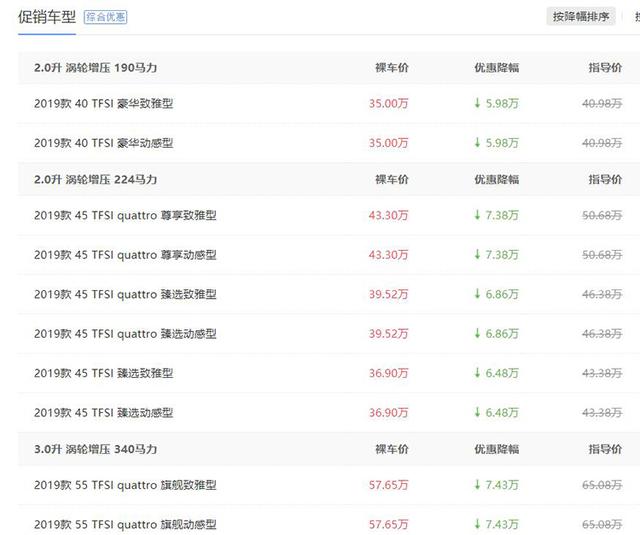Image resolution: width=640 pixels, height=535 pixels.
Task: Click 优惠降幅 header in 224马力 section
Action: pos(496,180)
